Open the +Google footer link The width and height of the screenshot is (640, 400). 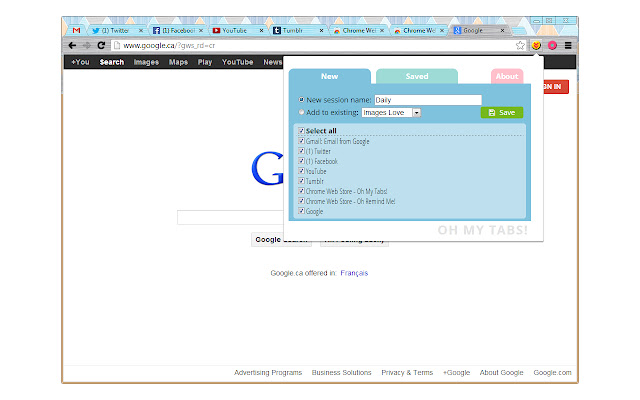point(456,372)
